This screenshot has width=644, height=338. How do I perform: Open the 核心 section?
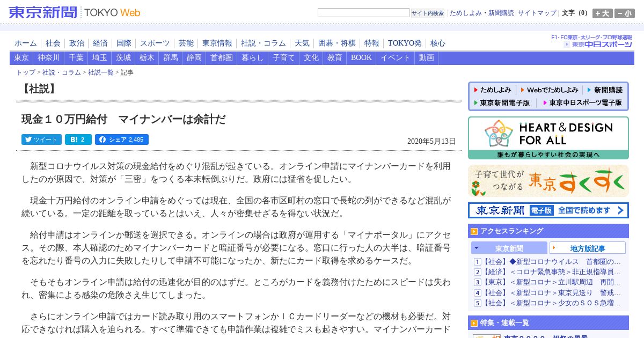coord(438,43)
